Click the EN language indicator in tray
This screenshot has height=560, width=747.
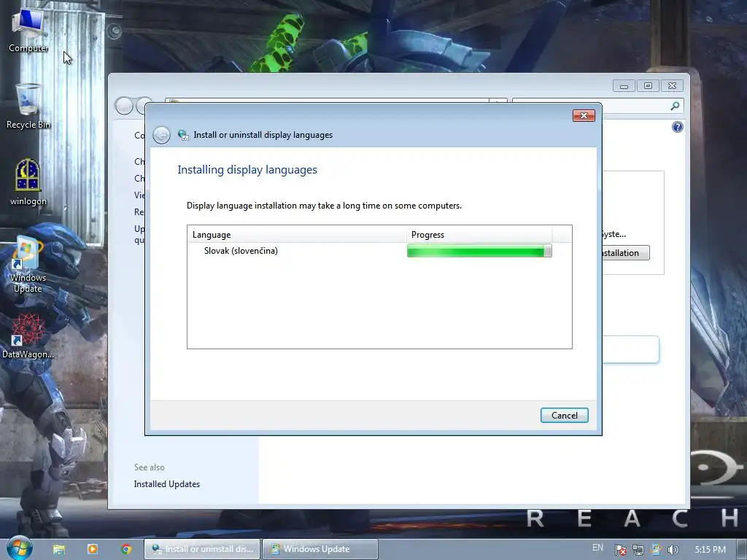tap(597, 548)
